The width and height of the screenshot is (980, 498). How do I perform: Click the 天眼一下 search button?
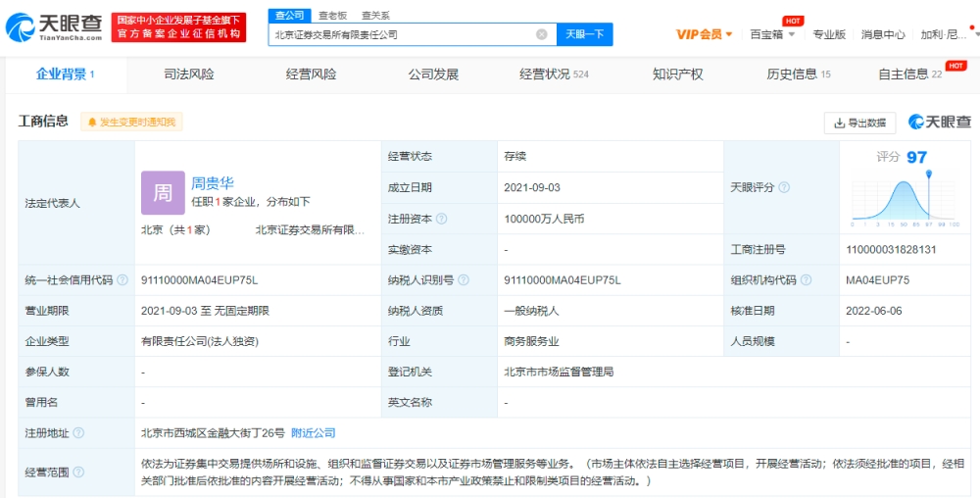(x=585, y=34)
